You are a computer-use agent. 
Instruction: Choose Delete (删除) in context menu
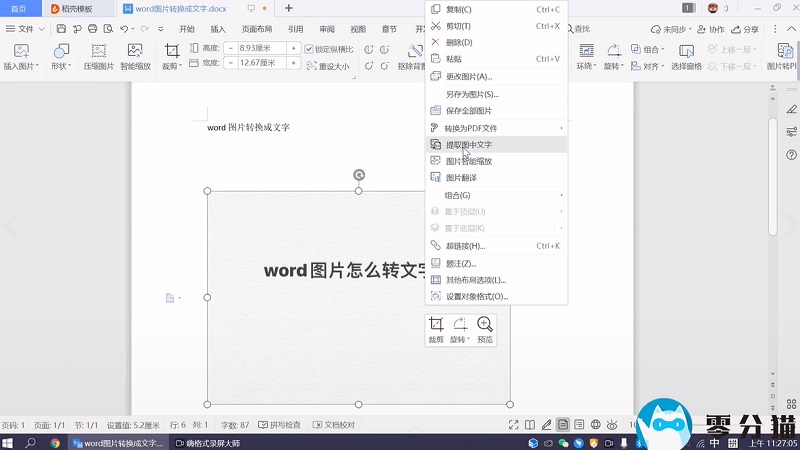(496, 42)
